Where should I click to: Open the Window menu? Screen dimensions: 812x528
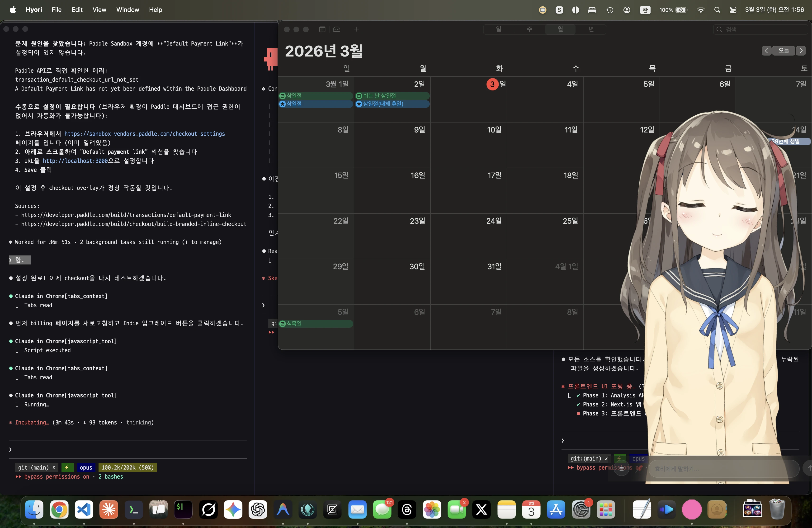(x=127, y=10)
